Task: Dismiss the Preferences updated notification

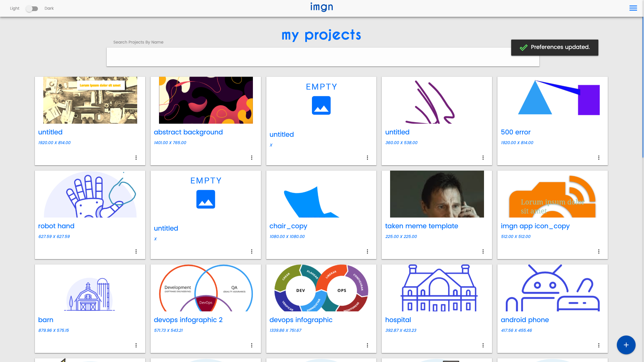Action: (x=554, y=47)
